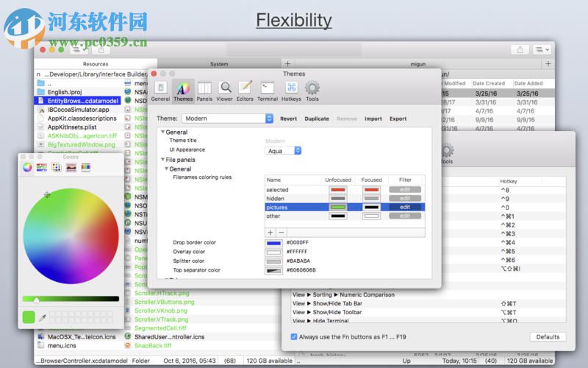This screenshot has width=588, height=368.
Task: Click the Import theme button
Action: (373, 118)
